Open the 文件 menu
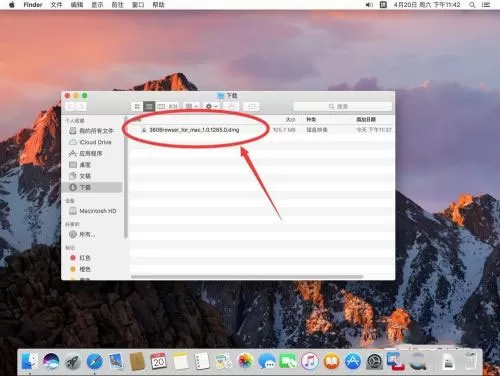This screenshot has width=500, height=376. pos(56,5)
